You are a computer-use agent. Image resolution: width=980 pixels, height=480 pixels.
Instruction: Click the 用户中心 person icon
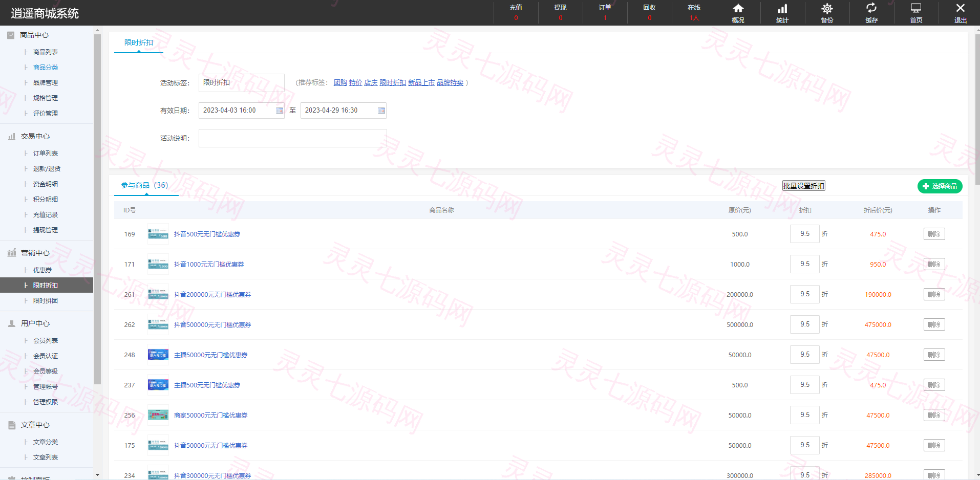[x=11, y=323]
